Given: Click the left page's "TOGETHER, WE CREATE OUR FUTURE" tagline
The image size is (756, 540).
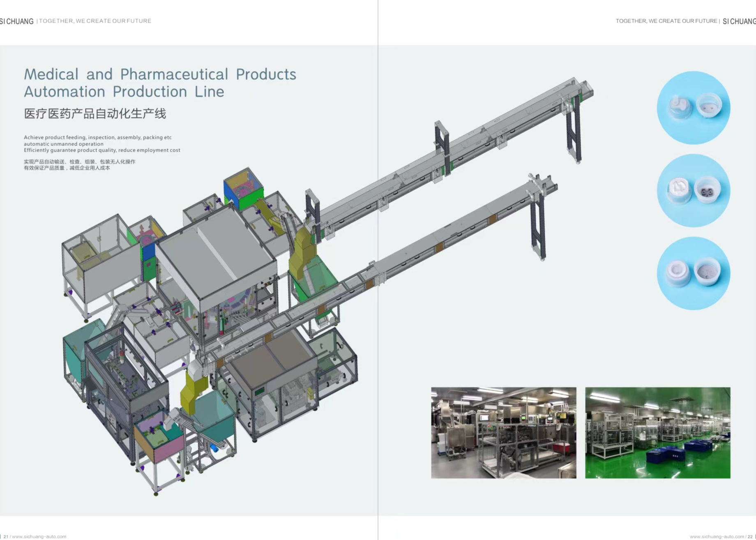Looking at the screenshot, I should click(x=95, y=21).
